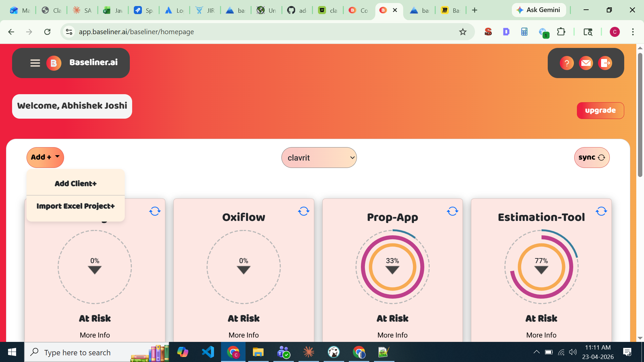Expand the Prop-App 33% triangle arrow
This screenshot has height=362, width=644.
(x=392, y=270)
